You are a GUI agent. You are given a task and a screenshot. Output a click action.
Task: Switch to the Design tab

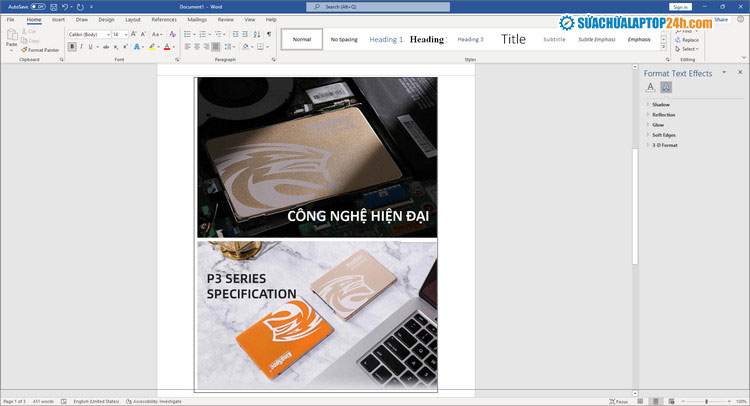point(106,20)
